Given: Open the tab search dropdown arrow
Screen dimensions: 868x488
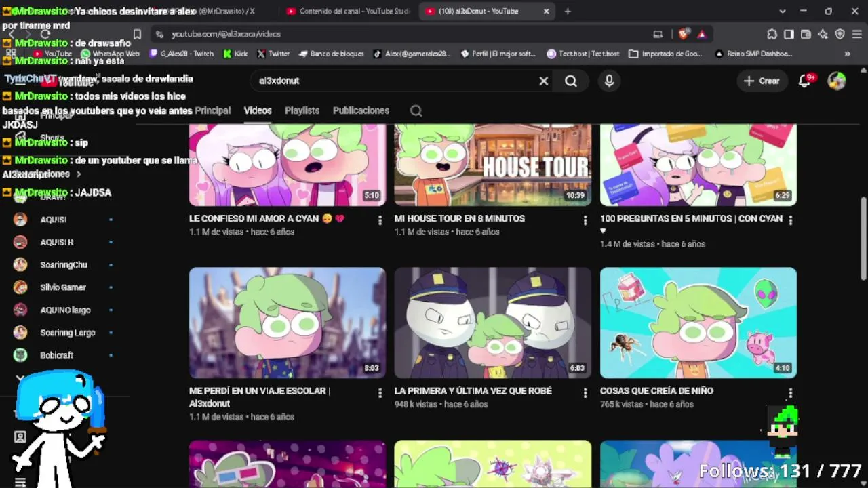Looking at the screenshot, I should click(x=782, y=12).
